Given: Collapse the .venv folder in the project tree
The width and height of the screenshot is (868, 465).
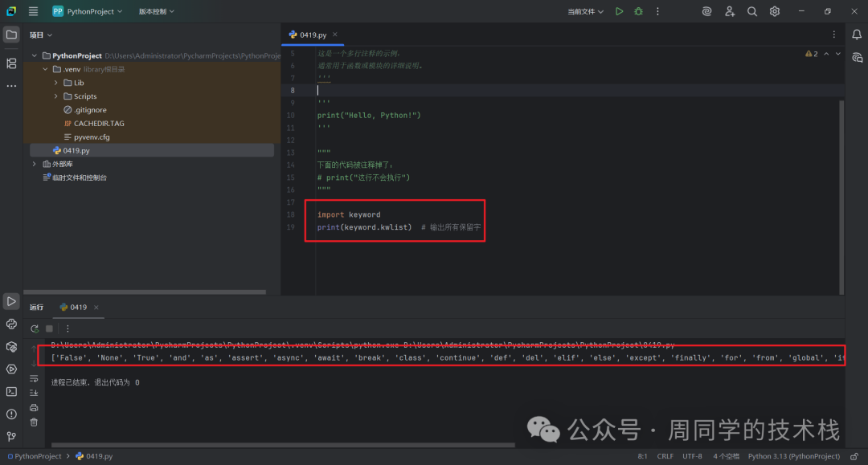Looking at the screenshot, I should coord(45,69).
